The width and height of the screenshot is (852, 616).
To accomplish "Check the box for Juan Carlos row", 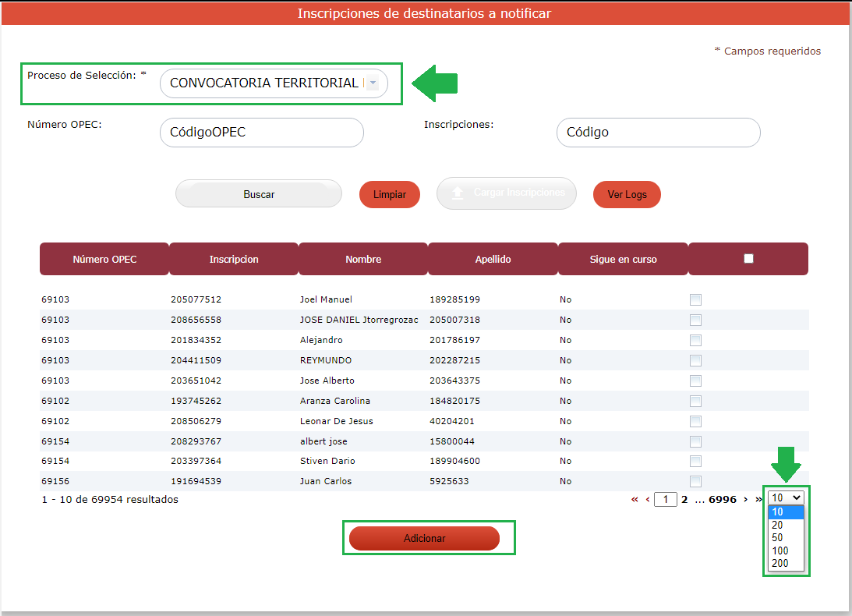I will [695, 481].
